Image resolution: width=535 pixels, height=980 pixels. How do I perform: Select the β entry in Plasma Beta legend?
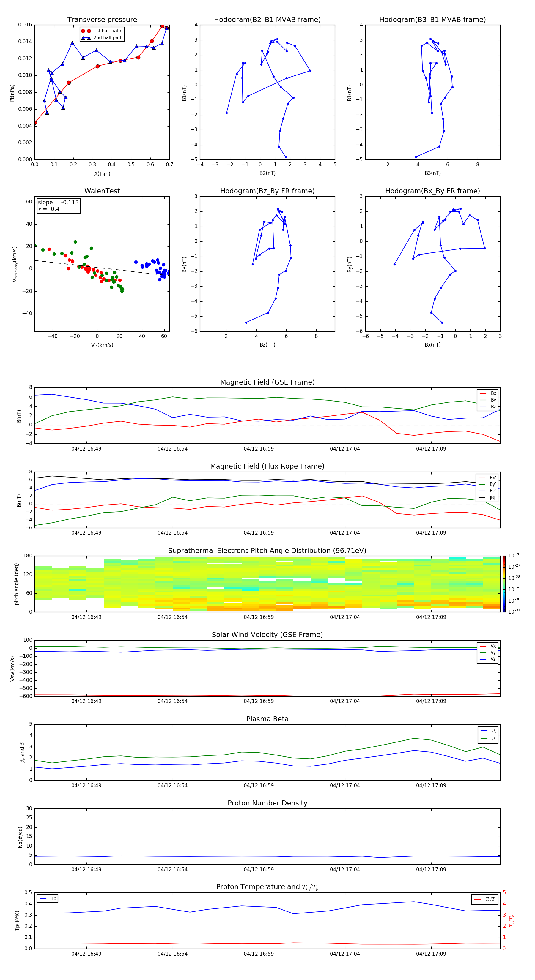pyautogui.click(x=488, y=739)
